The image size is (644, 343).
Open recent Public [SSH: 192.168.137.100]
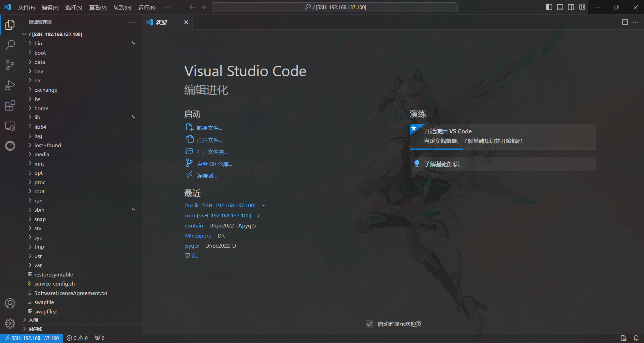coord(220,205)
